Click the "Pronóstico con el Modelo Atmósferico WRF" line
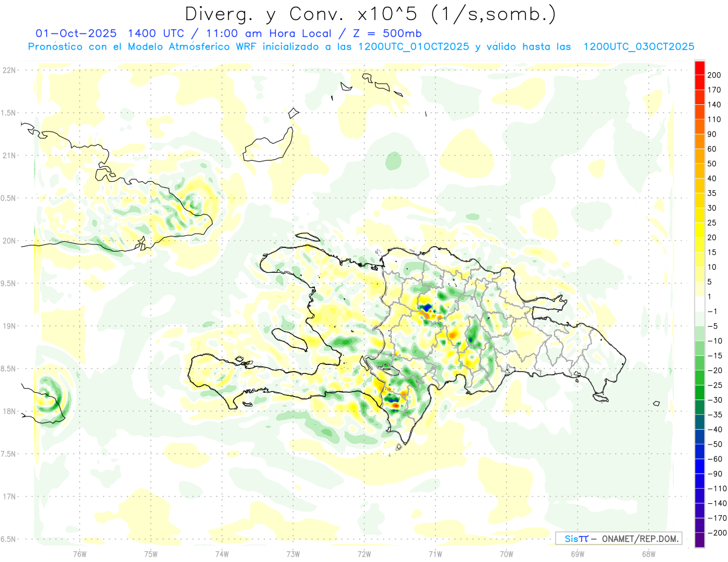Image resolution: width=728 pixels, height=562 pixels. pos(144,47)
